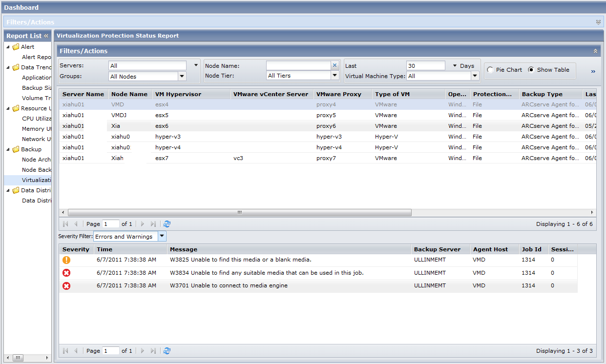Screen dimensions: 606x364
Task: Select the CPU Utilization report item
Action: pyautogui.click(x=37, y=119)
